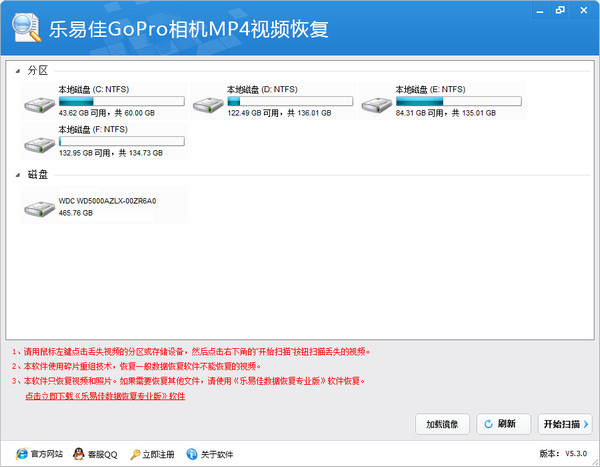
Task: Collapse the 分区 section
Action: coord(18,71)
